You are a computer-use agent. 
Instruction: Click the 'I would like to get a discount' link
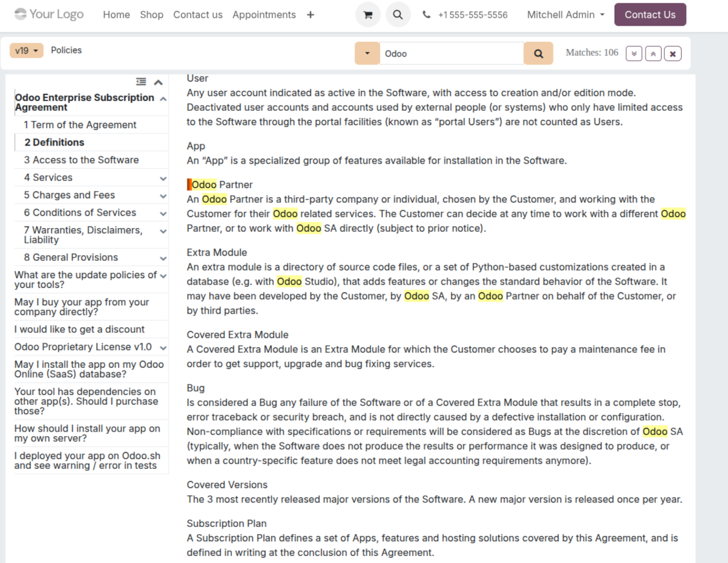(79, 329)
